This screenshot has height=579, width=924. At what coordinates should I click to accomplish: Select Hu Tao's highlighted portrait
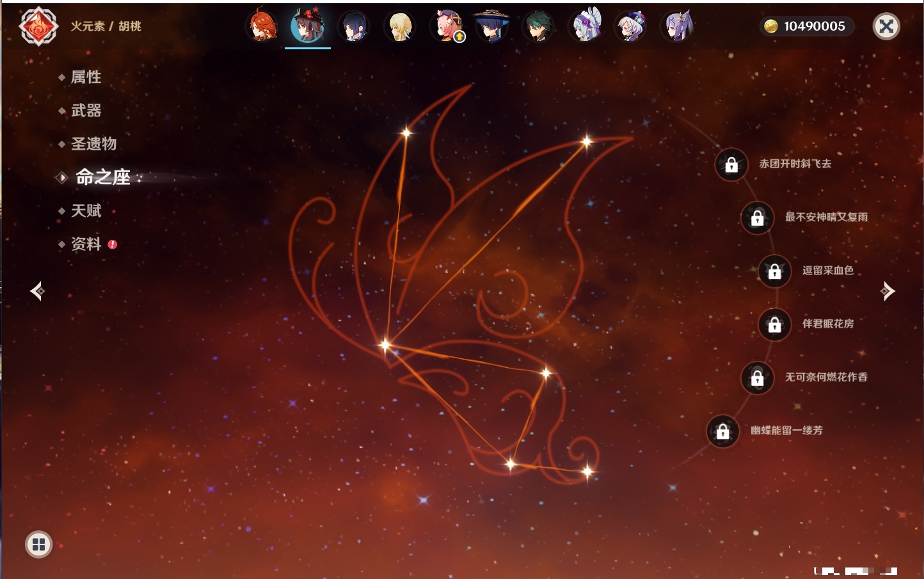[308, 26]
